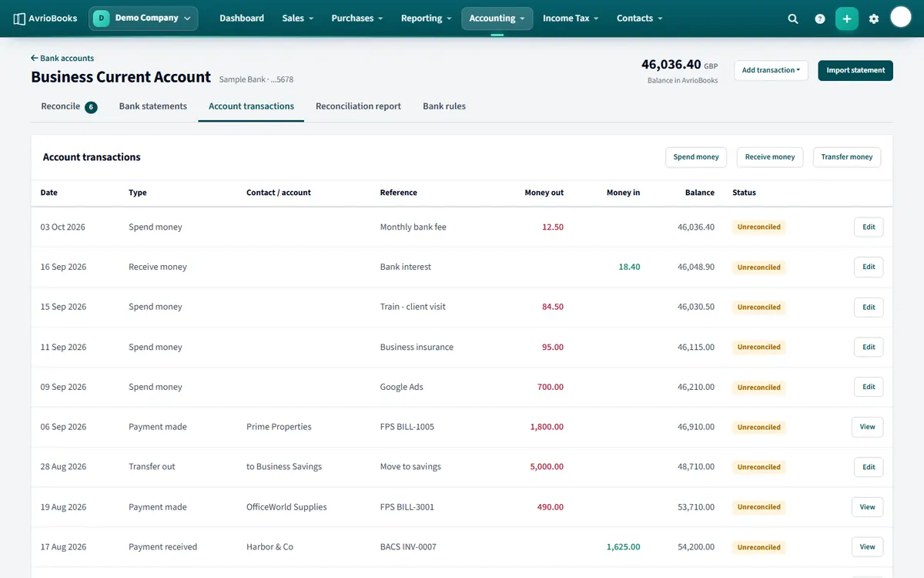Click the Receive money button

click(x=770, y=157)
